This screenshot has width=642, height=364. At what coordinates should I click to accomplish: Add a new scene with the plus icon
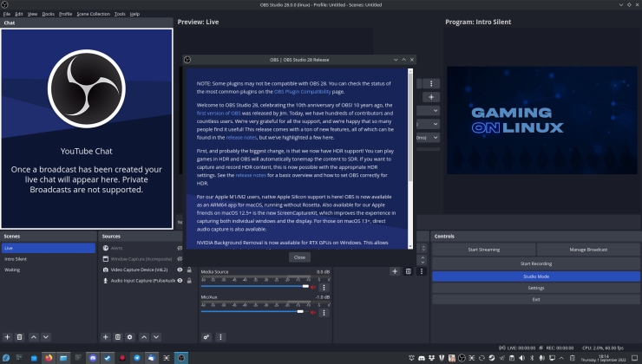(7, 337)
